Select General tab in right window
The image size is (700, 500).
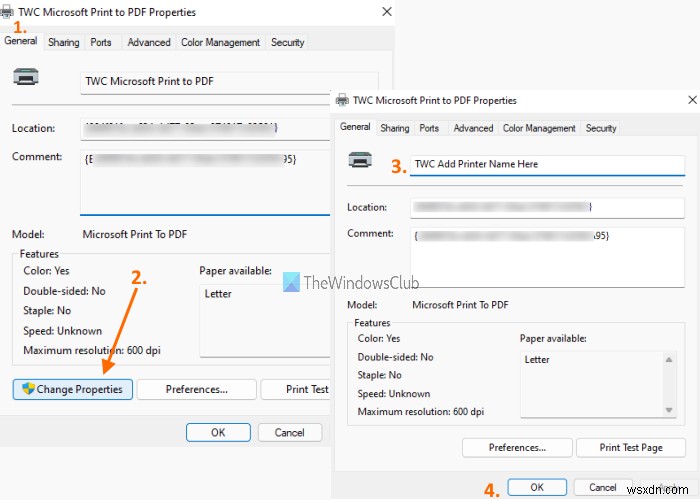tap(355, 127)
